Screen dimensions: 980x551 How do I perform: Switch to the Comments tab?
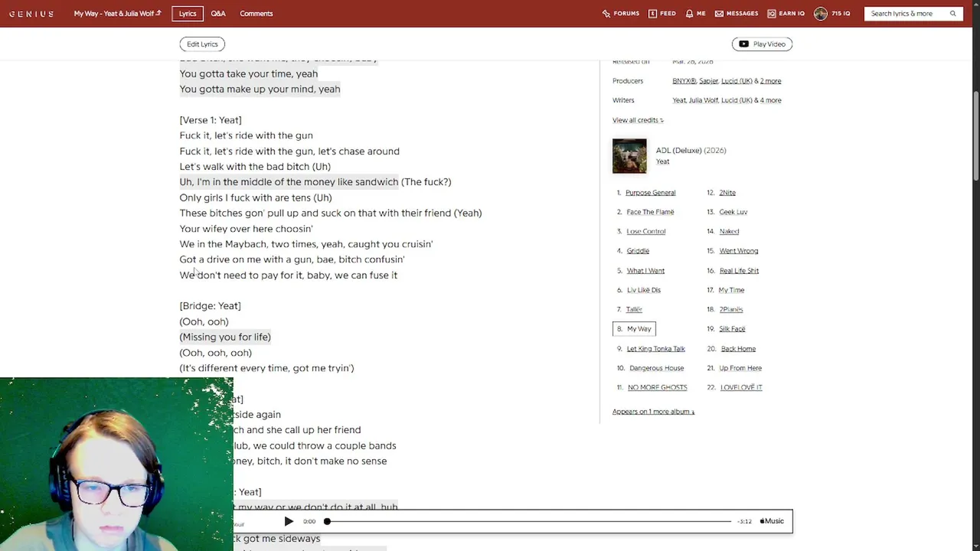coord(256,14)
